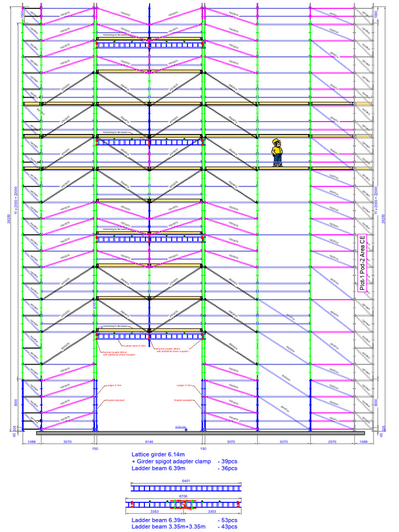
Task: Select the 6401 ladder beam detail drawing
Action: click(186, 488)
